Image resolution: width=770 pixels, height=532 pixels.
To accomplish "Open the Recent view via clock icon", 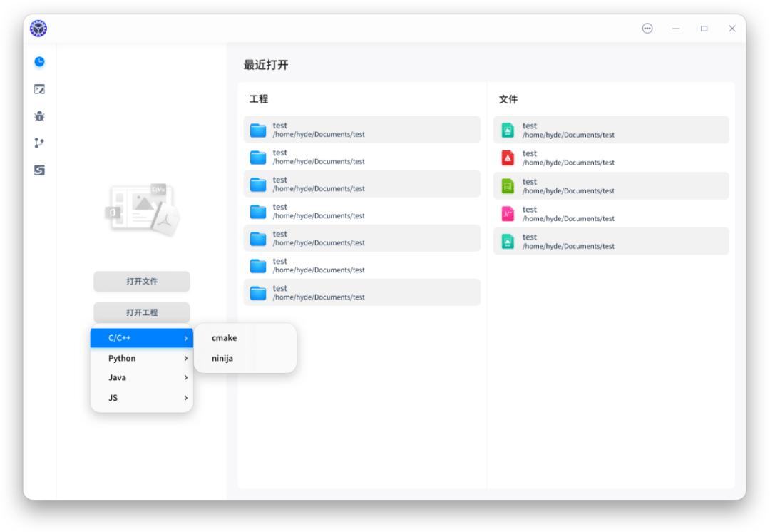I will pyautogui.click(x=39, y=62).
